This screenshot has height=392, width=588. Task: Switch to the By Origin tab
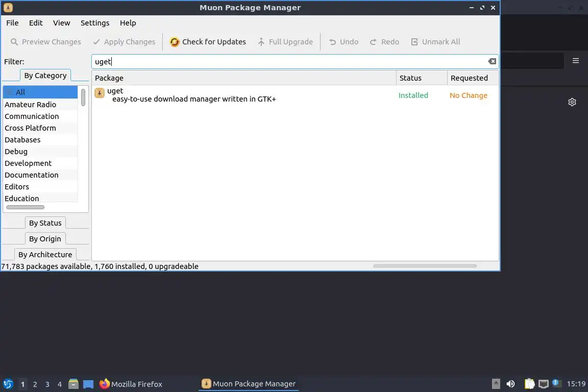[45, 238]
